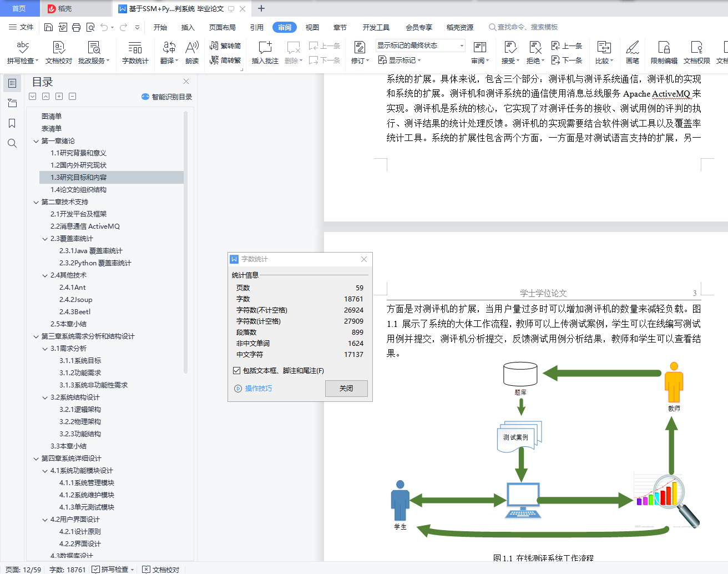Screen dimensions: 728x574
Task: Convert text with 繁转简
Action: [225, 46]
